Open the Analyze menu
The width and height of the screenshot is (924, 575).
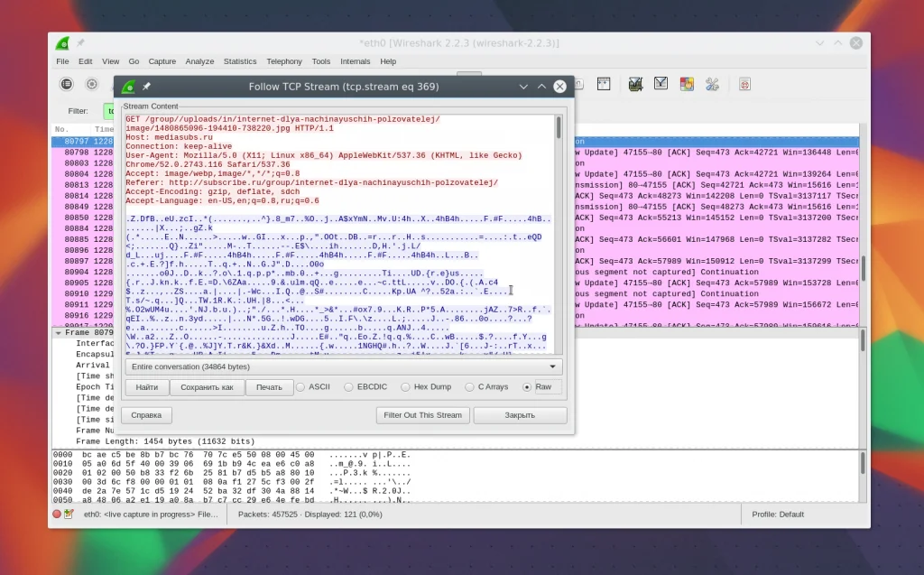click(199, 61)
